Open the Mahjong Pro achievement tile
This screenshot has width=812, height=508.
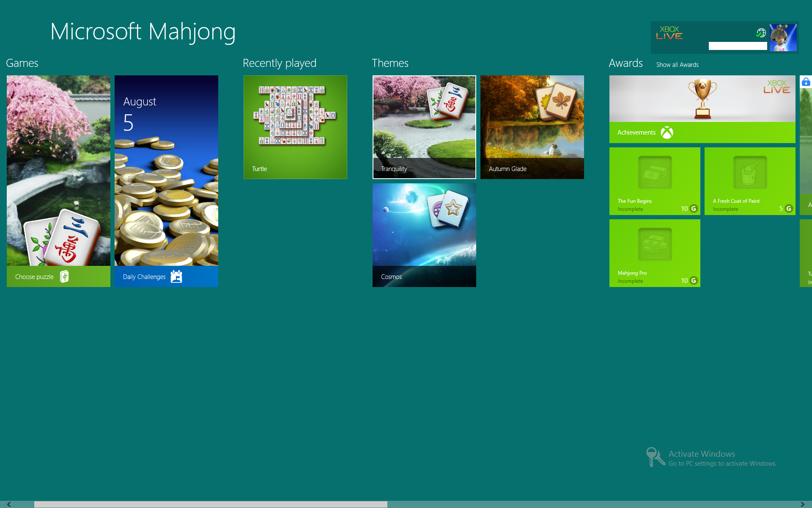(655, 253)
